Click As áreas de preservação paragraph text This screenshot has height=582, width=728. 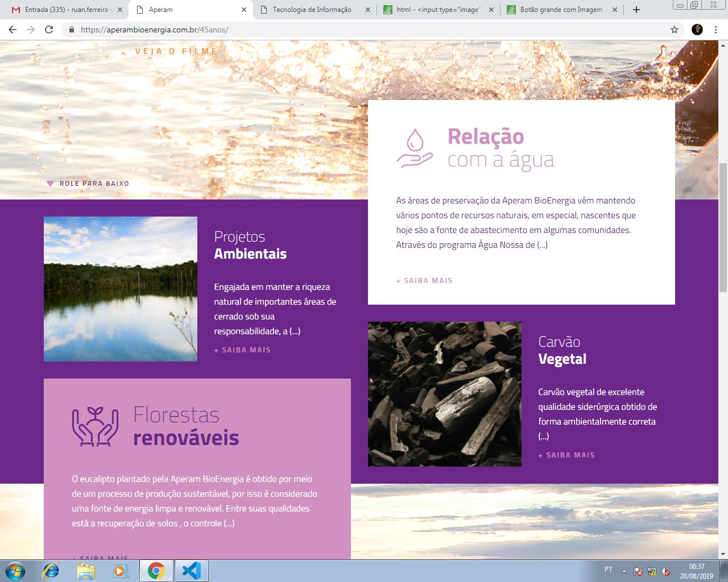tap(516, 223)
